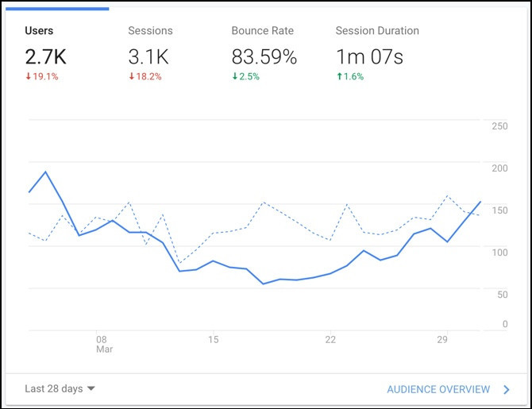Click the green 1.6% increase indicator
The image size is (532, 409).
coord(350,76)
